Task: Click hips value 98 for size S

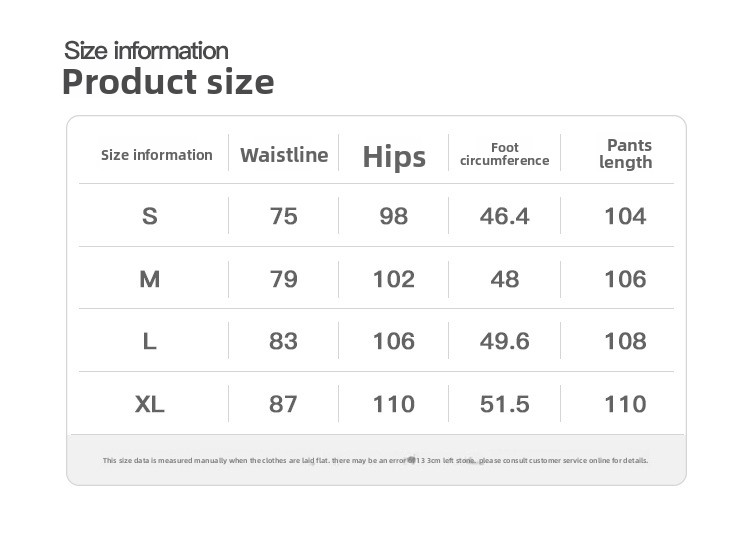Action: pyautogui.click(x=394, y=216)
